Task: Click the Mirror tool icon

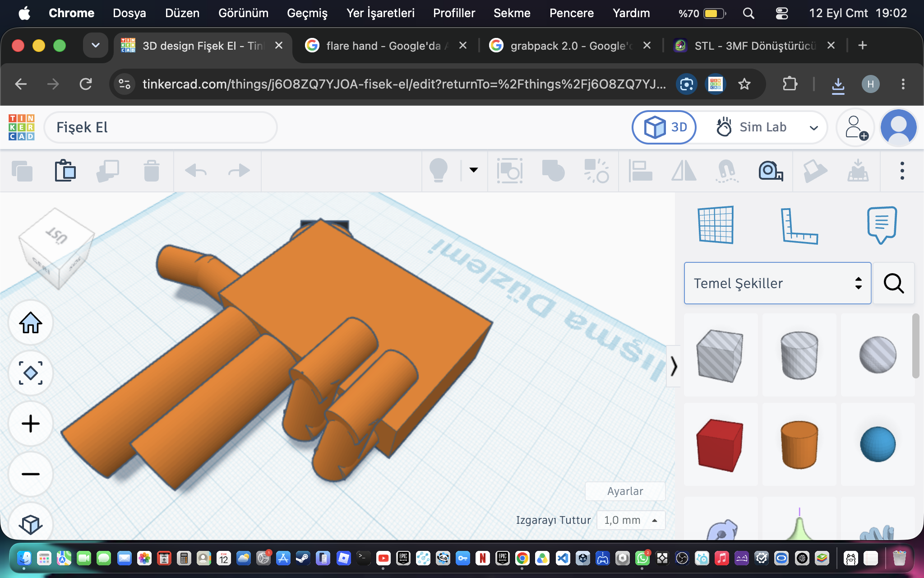Action: pyautogui.click(x=684, y=171)
